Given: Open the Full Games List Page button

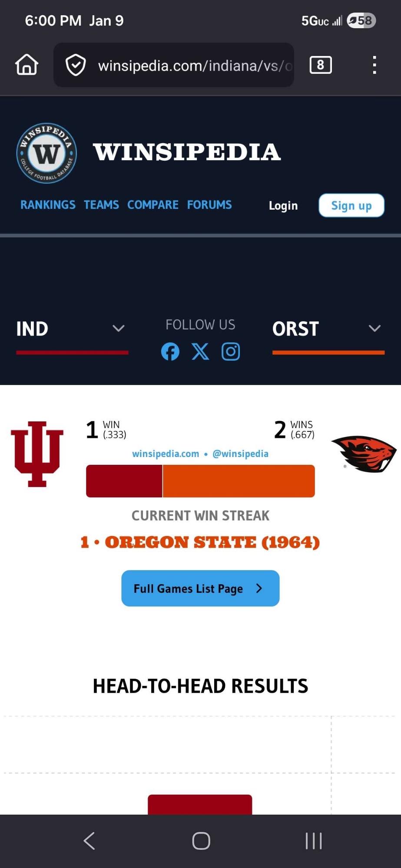Looking at the screenshot, I should (200, 589).
